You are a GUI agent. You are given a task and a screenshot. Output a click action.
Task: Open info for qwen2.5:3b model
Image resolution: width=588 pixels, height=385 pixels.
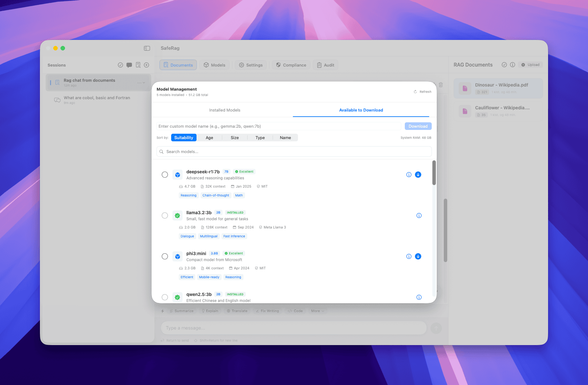tap(419, 297)
